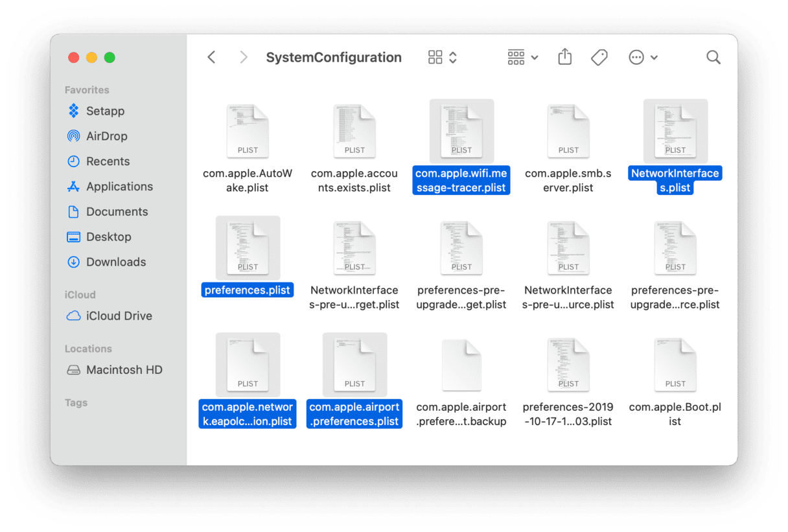Select the com.apple.accounts.exists.plist file icon
788x532 pixels.
point(354,131)
